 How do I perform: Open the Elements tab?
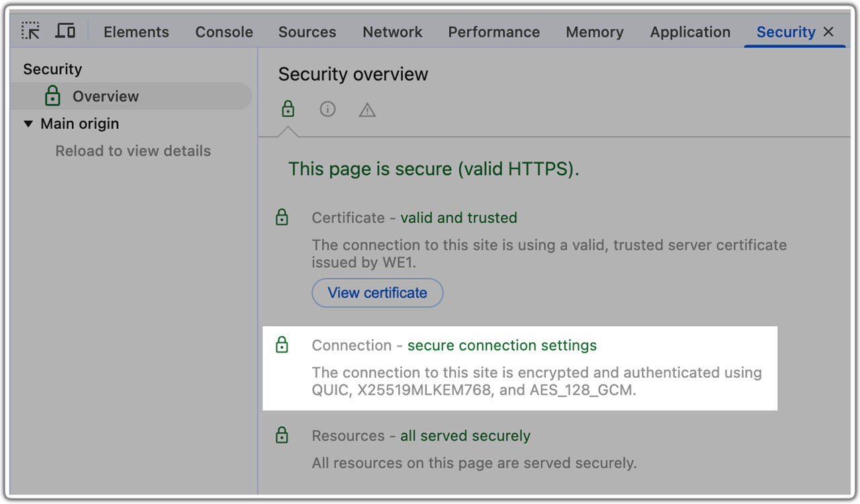(x=136, y=32)
